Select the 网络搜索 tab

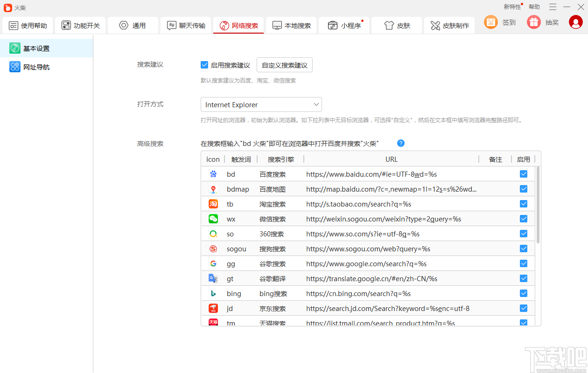click(239, 25)
